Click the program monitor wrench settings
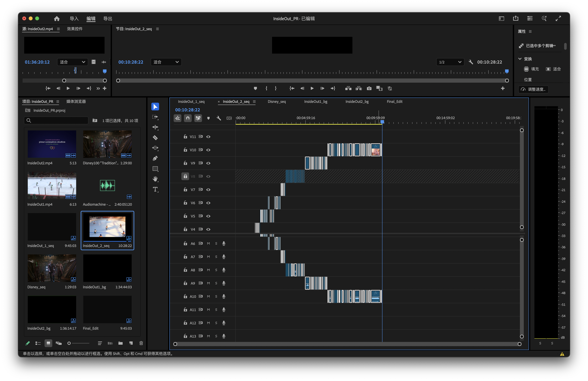Screen dimensions: 588x381 point(471,62)
